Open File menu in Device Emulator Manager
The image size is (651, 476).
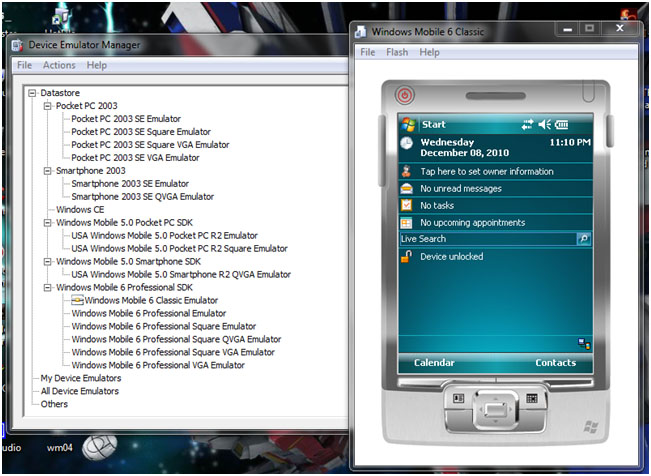coord(24,65)
